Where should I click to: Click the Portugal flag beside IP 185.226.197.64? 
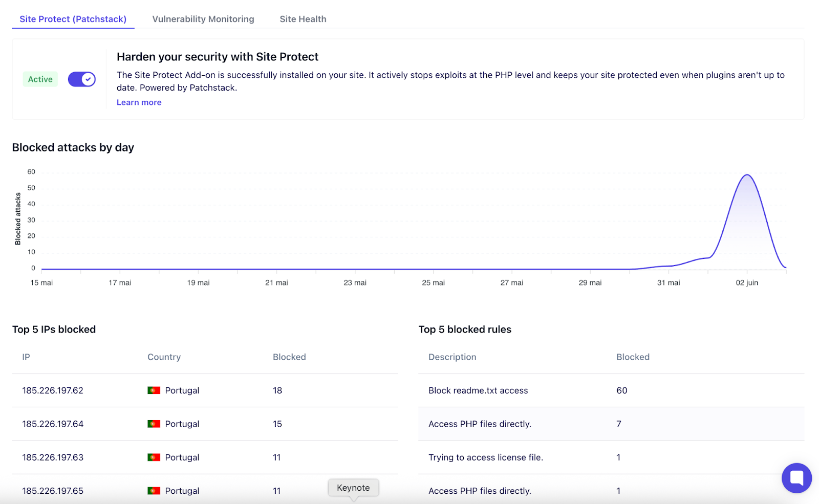coord(153,424)
